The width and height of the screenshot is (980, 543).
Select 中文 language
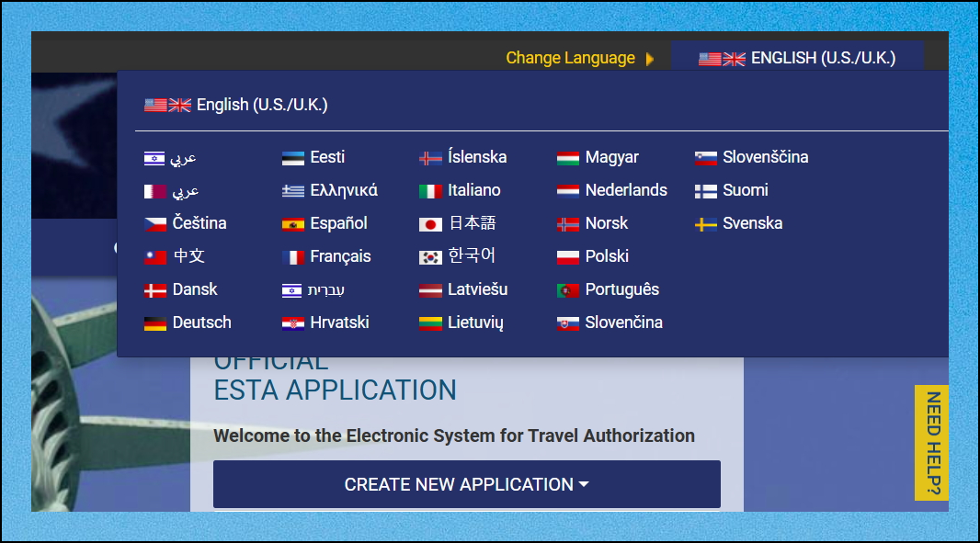coord(188,255)
